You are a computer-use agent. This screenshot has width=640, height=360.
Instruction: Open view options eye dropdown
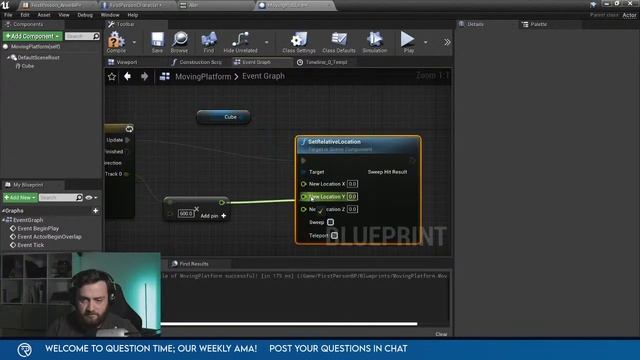[x=91, y=198]
